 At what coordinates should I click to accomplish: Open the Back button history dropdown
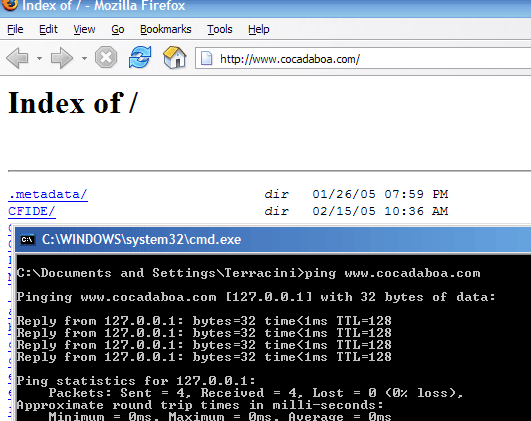pyautogui.click(x=39, y=58)
